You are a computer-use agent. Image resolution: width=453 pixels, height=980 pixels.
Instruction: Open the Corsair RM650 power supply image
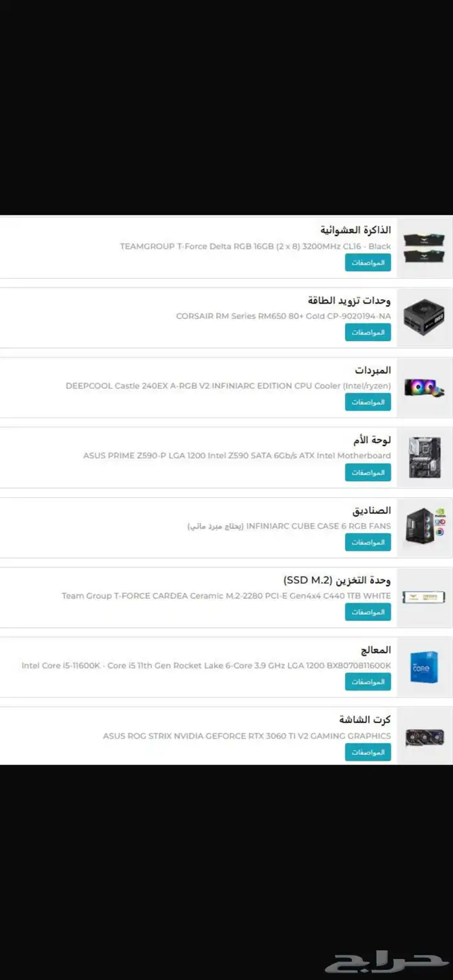(x=424, y=318)
